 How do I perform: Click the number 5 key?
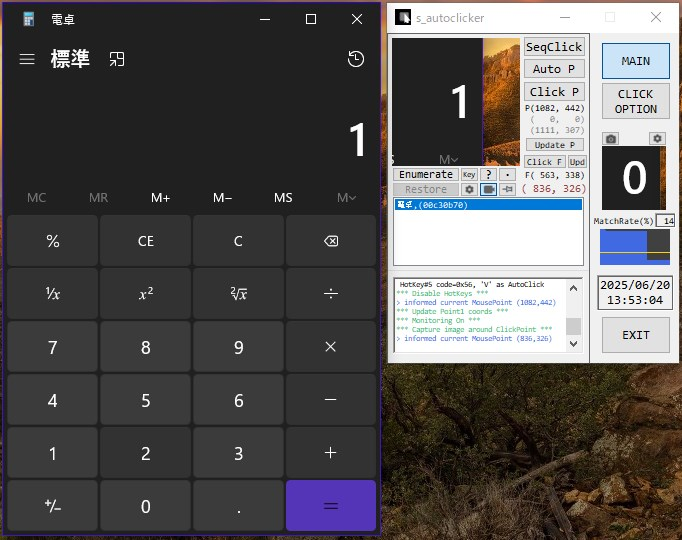[x=146, y=400]
